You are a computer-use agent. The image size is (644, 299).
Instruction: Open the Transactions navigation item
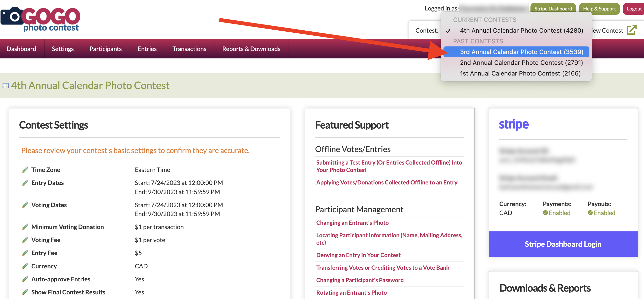pyautogui.click(x=189, y=49)
